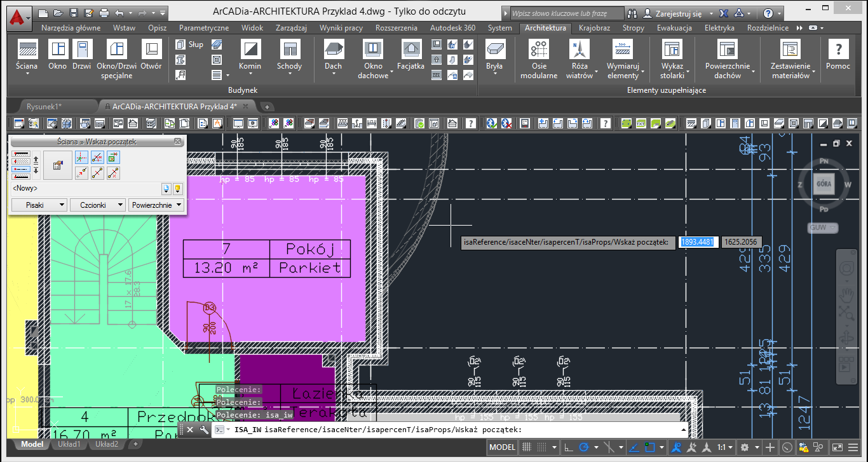This screenshot has width=868, height=462.
Task: Click the Bryła solid tool
Action: [x=494, y=55]
